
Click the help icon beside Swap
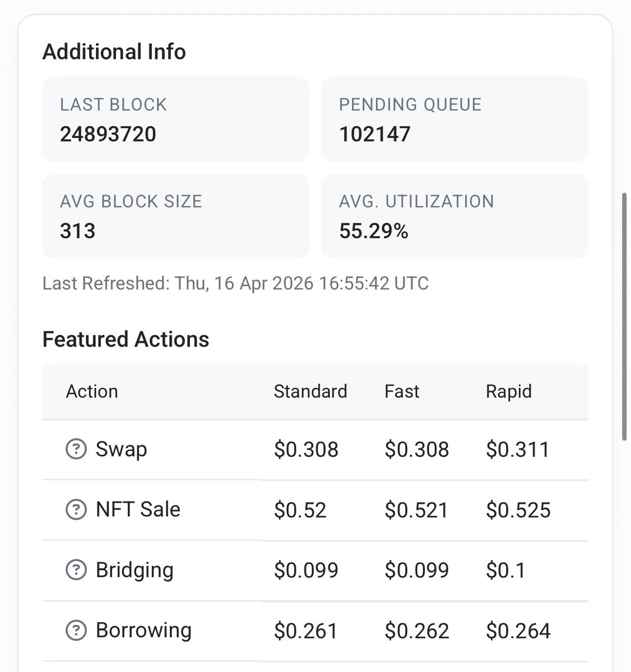[76, 449]
